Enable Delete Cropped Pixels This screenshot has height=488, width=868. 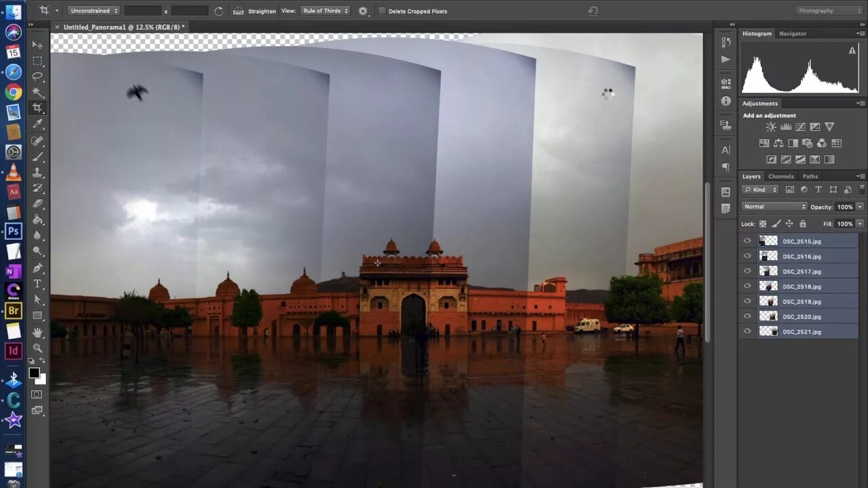click(x=382, y=11)
